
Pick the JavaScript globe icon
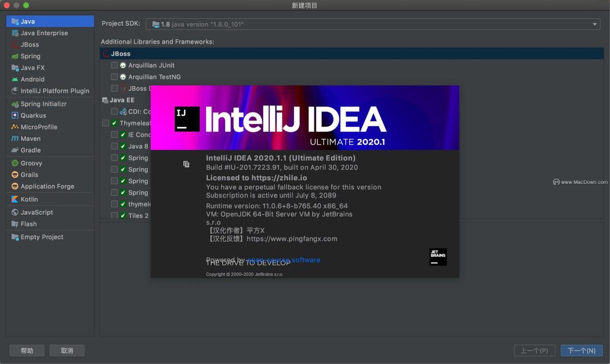click(x=15, y=212)
